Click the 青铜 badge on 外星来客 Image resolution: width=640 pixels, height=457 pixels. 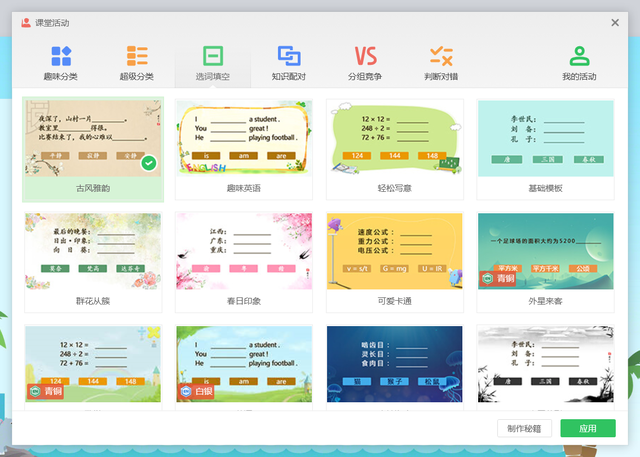pyautogui.click(x=498, y=279)
